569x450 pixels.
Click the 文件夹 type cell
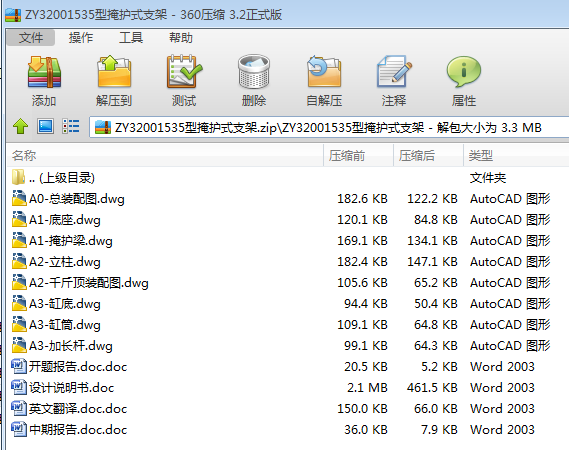pos(488,178)
